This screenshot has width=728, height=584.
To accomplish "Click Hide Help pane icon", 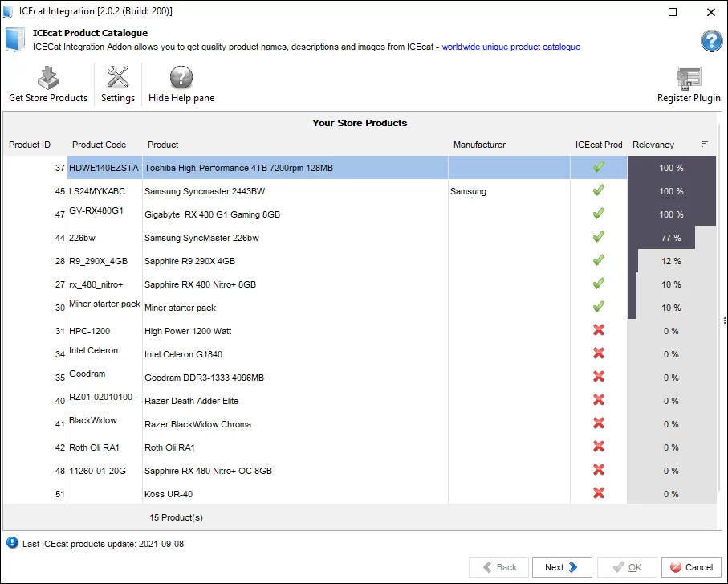I will pos(181,79).
